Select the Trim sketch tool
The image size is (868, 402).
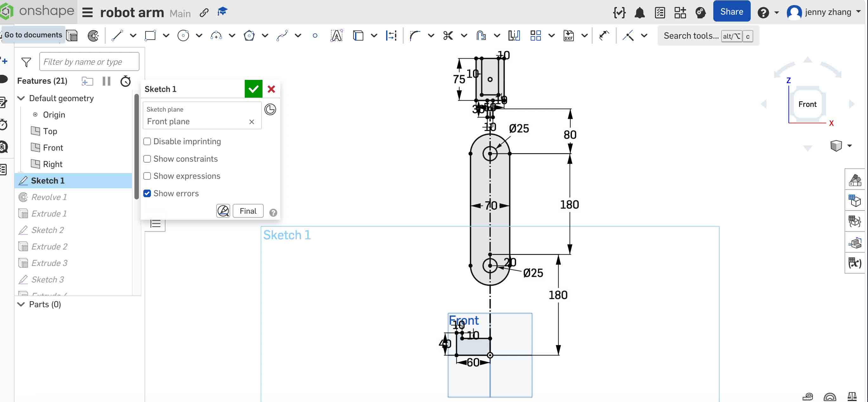tap(448, 36)
